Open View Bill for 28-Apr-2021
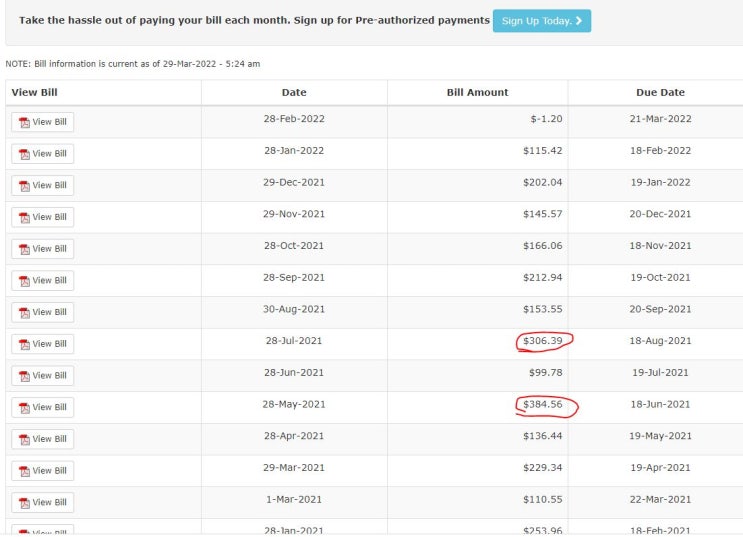This screenshot has height=537, width=743. coord(43,439)
